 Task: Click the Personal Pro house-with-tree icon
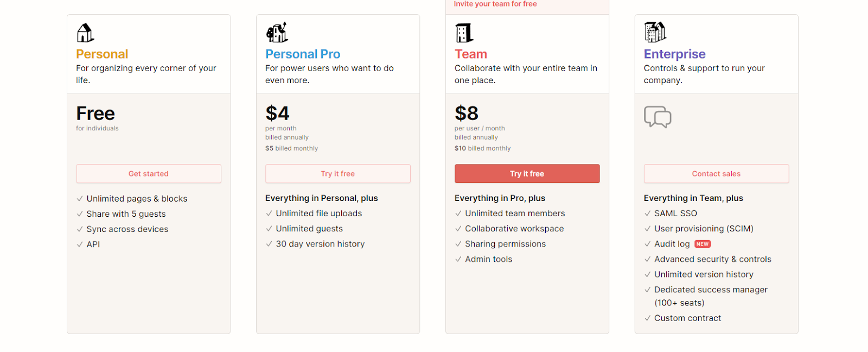[277, 33]
